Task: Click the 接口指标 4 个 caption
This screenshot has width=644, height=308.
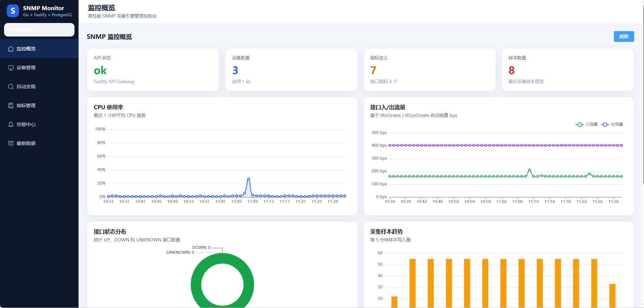Action: coord(384,81)
